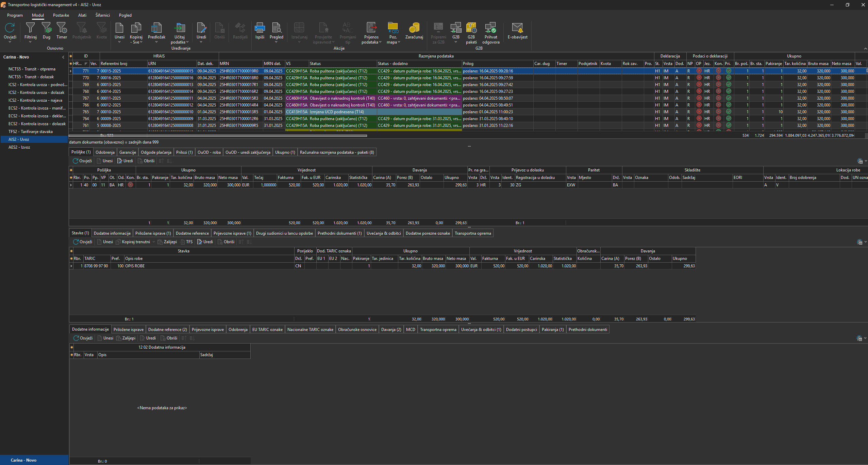Click the Zaračunaj coins icon
The image size is (868, 465).
pyautogui.click(x=414, y=28)
